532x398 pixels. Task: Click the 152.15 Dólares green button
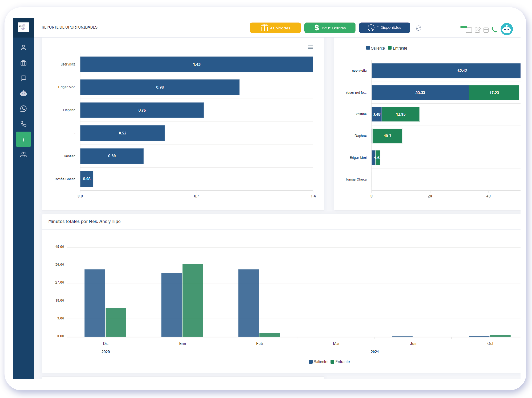pos(330,28)
